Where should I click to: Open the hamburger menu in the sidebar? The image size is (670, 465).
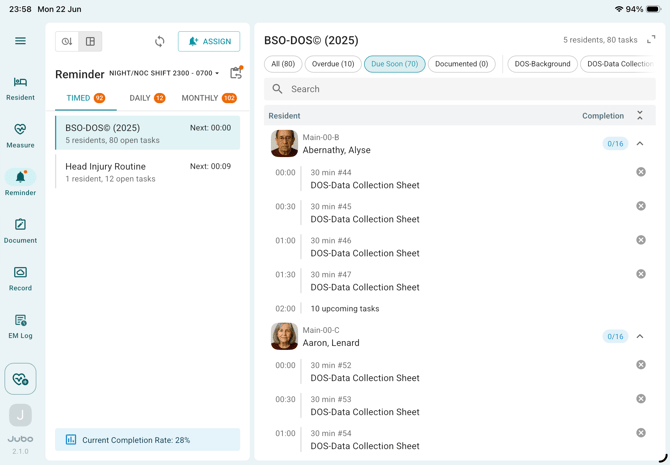(x=20, y=41)
